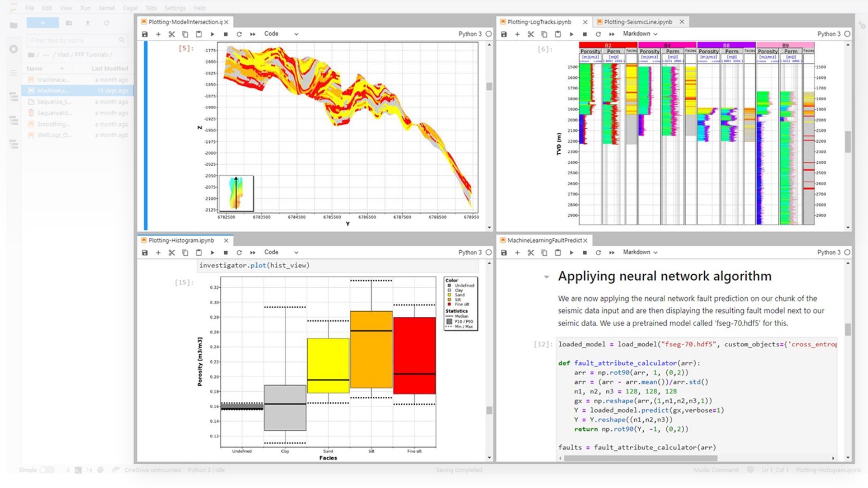Run cell in Plotting-LogTracks notebook
Screen dimensions: 868x488
pos(571,34)
